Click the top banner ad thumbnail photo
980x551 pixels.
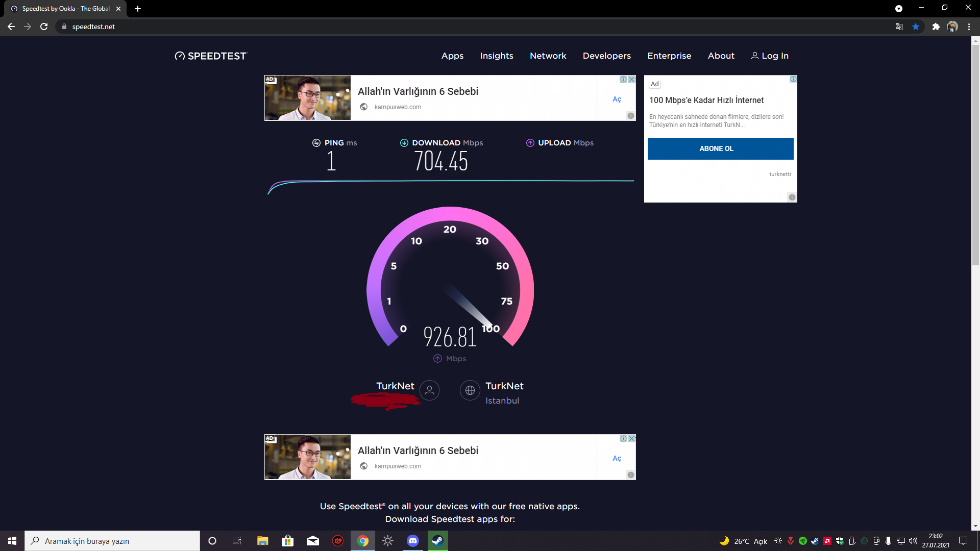(308, 98)
